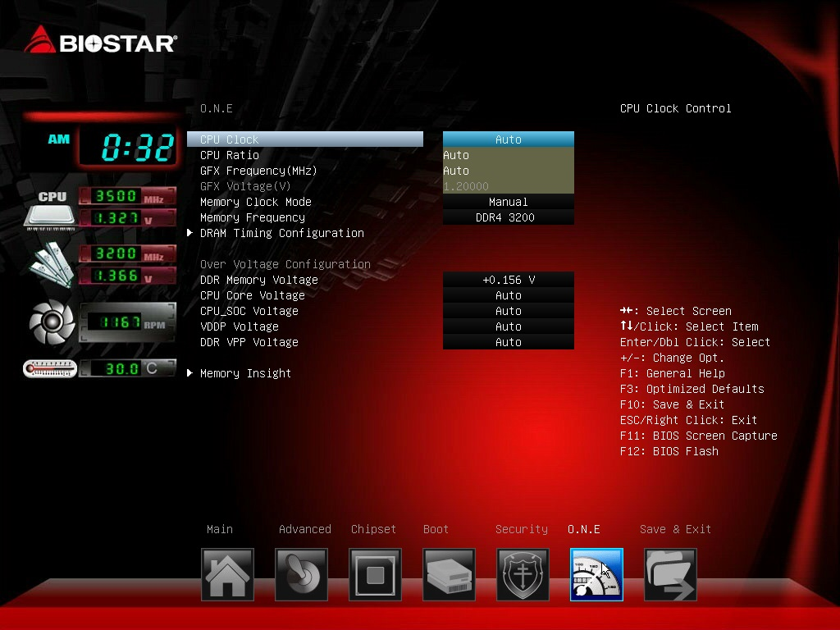Open the Chipset chip icon
The width and height of the screenshot is (840, 630).
375,574
